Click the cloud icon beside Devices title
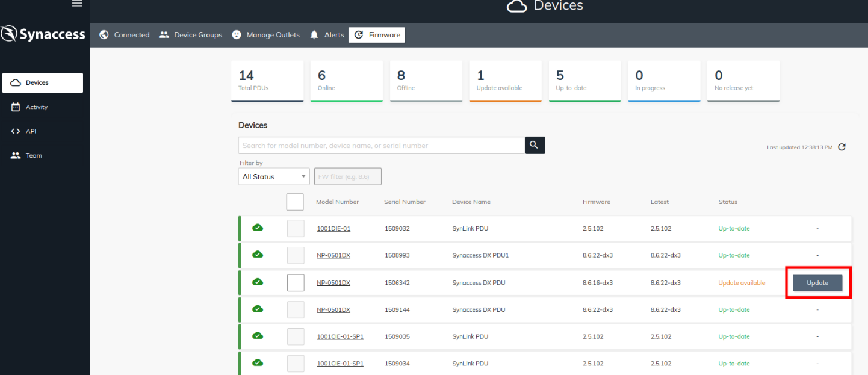This screenshot has width=868, height=375. tap(516, 6)
